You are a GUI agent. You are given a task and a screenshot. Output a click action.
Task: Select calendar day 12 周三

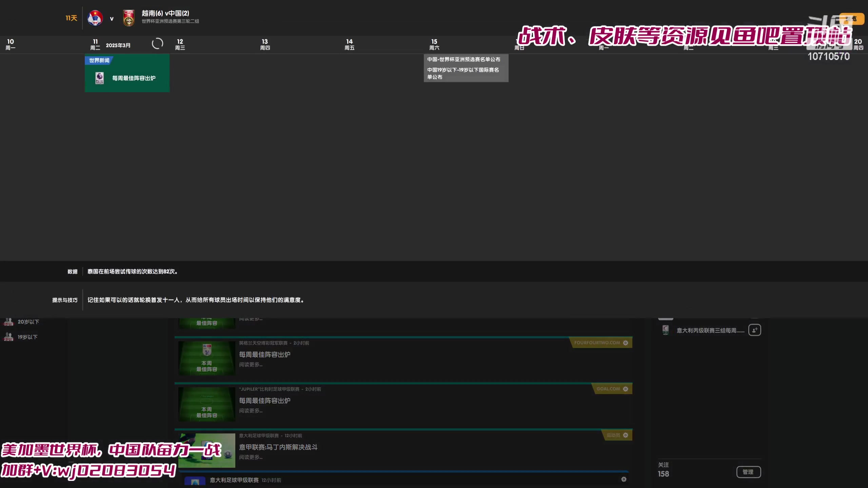click(x=180, y=44)
